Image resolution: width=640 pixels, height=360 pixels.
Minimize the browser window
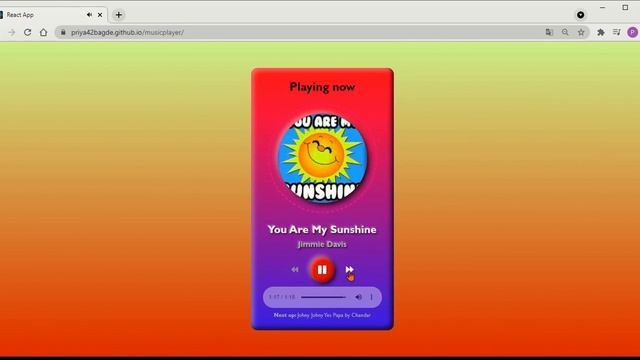[603, 7]
